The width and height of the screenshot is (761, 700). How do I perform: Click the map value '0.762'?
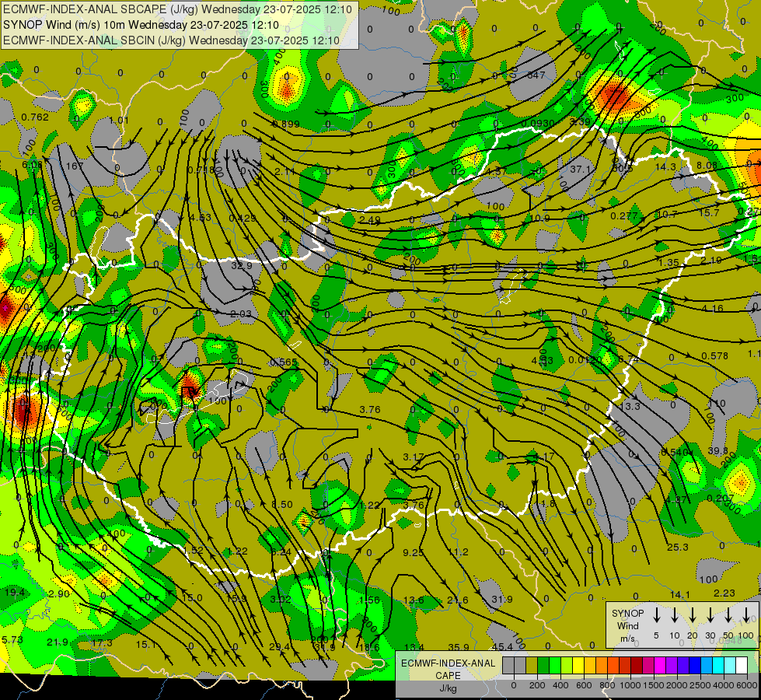(35, 117)
